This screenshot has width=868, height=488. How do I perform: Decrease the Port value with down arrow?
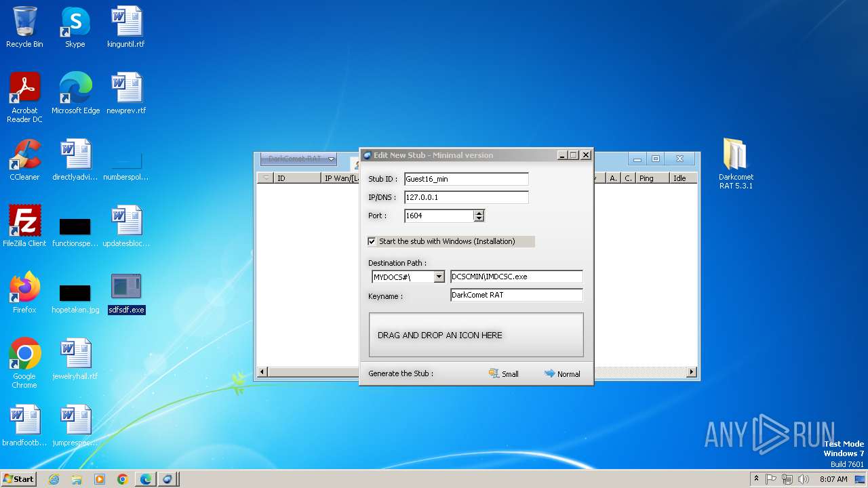click(479, 218)
